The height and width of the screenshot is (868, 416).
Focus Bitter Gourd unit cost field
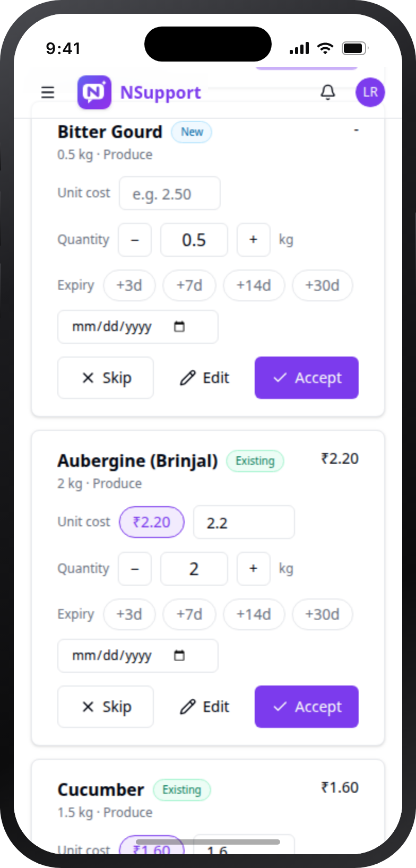click(x=170, y=193)
